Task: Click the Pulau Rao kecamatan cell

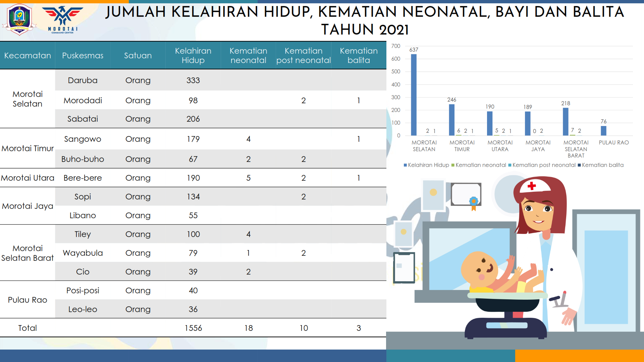Action: pos(28,300)
